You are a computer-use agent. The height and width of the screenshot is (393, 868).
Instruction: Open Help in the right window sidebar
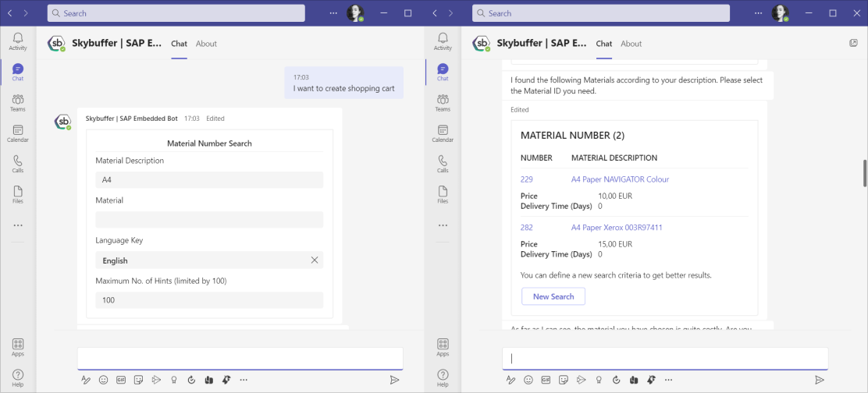pyautogui.click(x=443, y=378)
